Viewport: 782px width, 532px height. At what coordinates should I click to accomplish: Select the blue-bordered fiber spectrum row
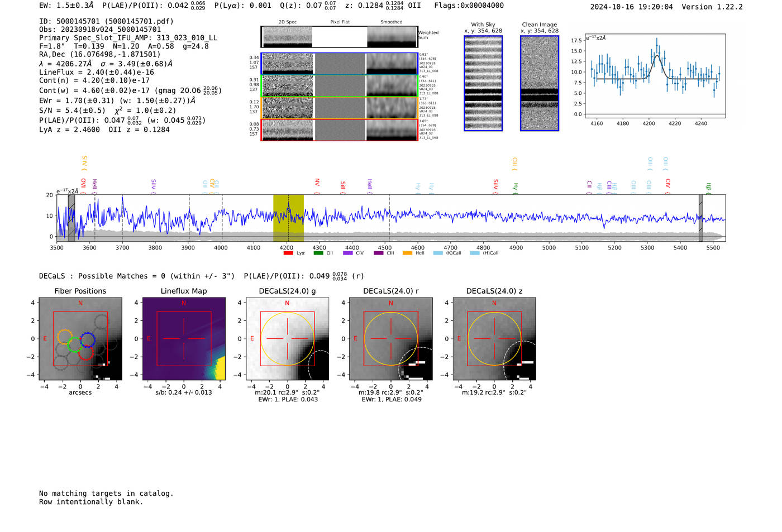[339, 64]
